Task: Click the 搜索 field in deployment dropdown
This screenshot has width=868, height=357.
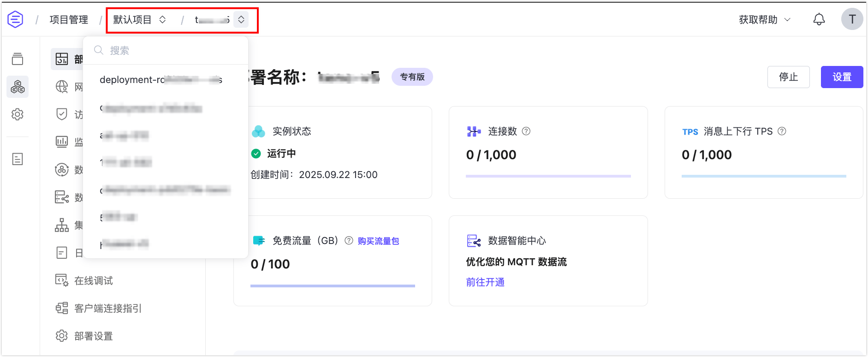Action: (x=171, y=50)
